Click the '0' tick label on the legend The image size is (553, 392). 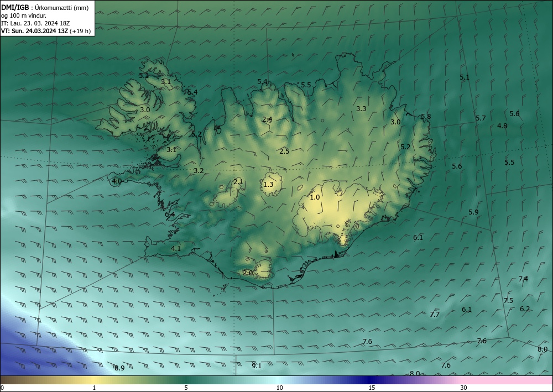point(2,388)
